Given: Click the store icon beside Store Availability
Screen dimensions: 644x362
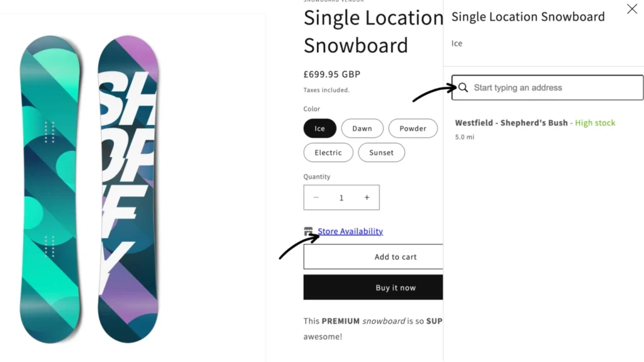Looking at the screenshot, I should pyautogui.click(x=308, y=231).
